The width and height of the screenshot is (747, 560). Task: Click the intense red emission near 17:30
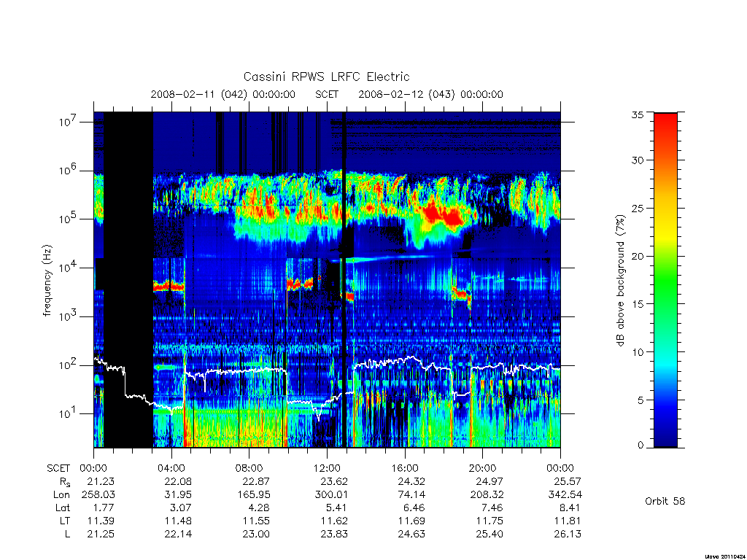[x=443, y=214]
